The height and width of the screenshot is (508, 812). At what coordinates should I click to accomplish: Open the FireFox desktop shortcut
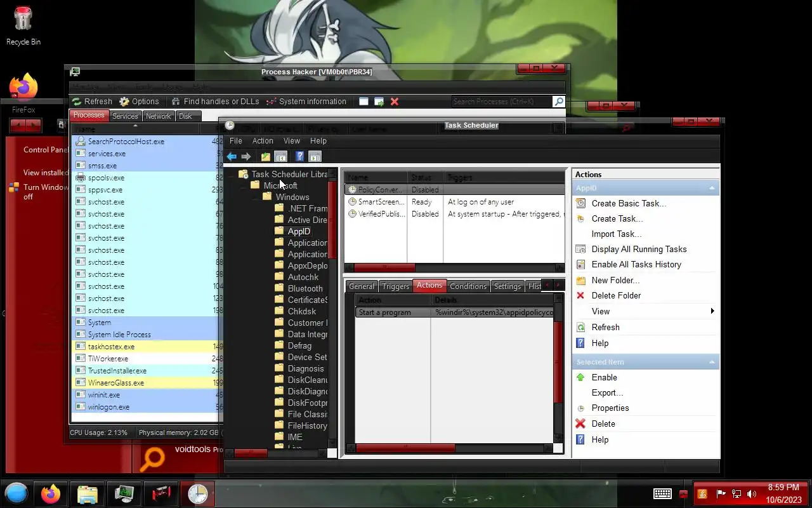(x=23, y=93)
